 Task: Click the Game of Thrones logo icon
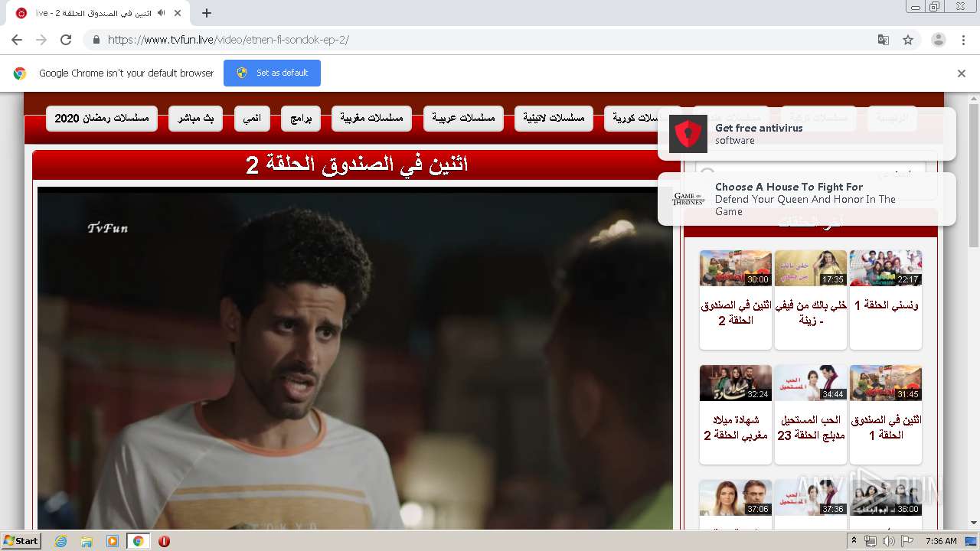pyautogui.click(x=688, y=199)
